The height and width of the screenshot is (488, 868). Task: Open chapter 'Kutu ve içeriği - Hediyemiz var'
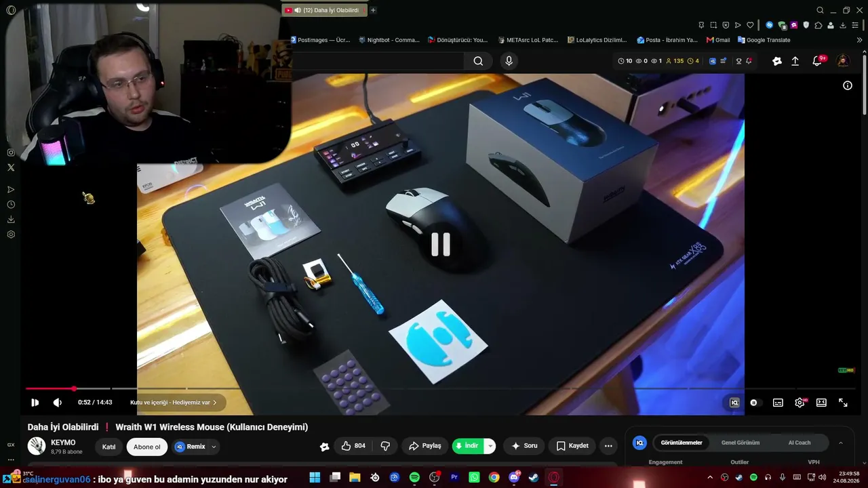pos(174,403)
